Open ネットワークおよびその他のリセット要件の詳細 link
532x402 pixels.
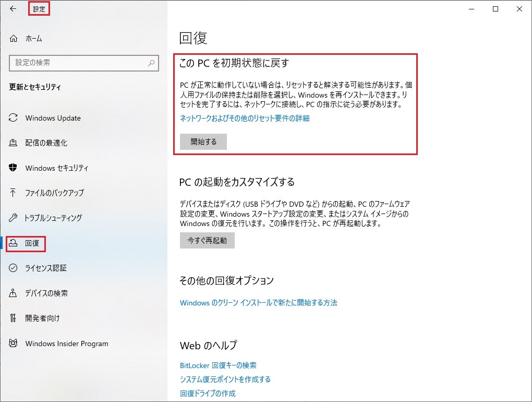pos(245,118)
